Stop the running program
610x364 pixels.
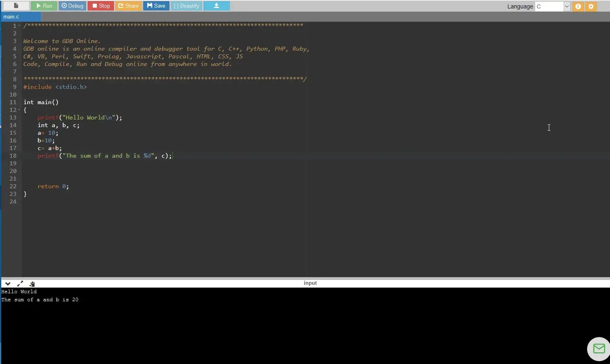101,6
